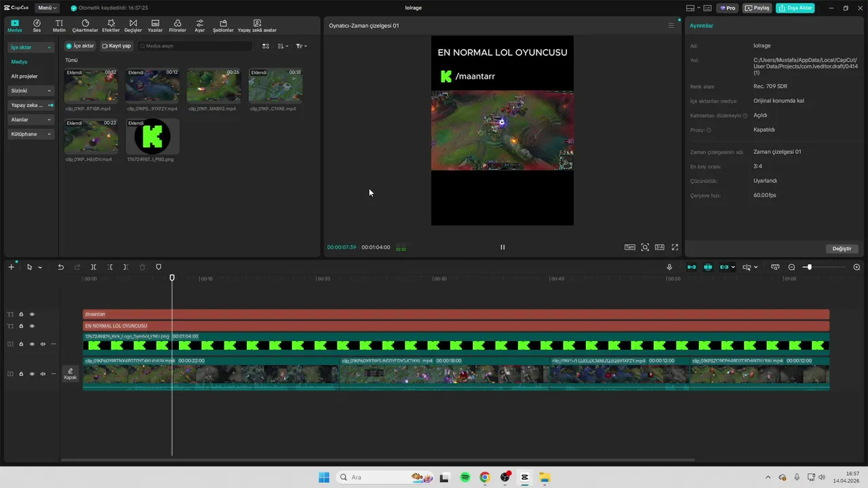Open the Menü dropdown
Image resolution: width=868 pixels, height=488 pixels.
47,8
